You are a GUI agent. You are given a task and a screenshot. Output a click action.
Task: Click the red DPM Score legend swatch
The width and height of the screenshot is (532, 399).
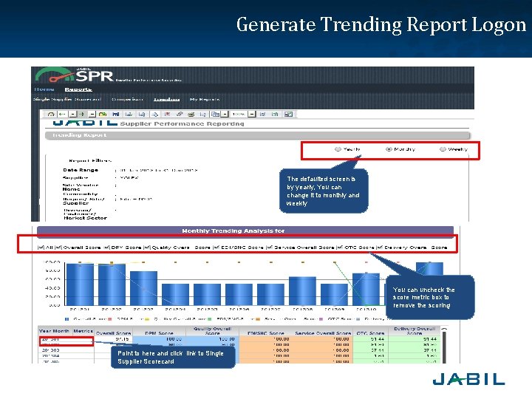coord(109,319)
